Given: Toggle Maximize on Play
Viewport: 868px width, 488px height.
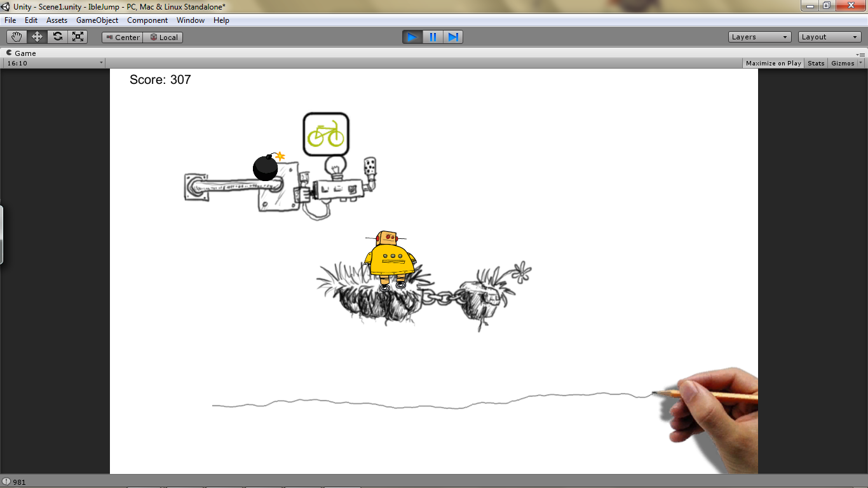Looking at the screenshot, I should tap(773, 63).
